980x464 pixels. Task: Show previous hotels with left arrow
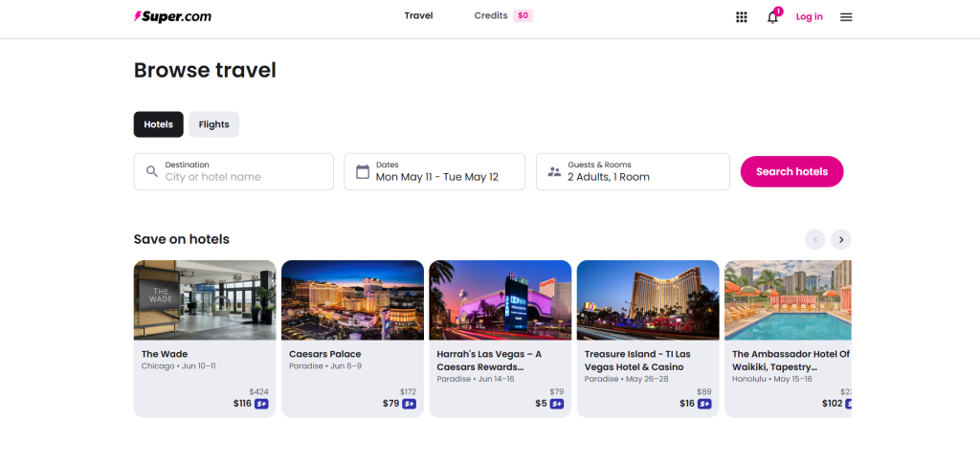(x=815, y=240)
